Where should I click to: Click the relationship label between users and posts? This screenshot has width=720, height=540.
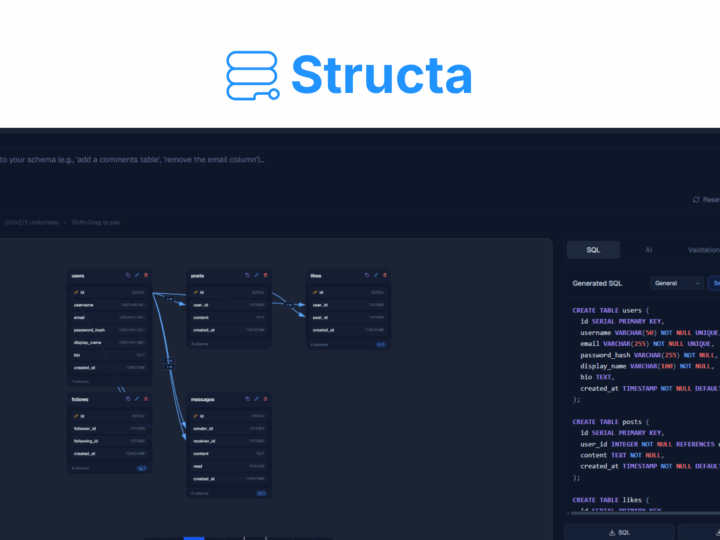(169, 299)
